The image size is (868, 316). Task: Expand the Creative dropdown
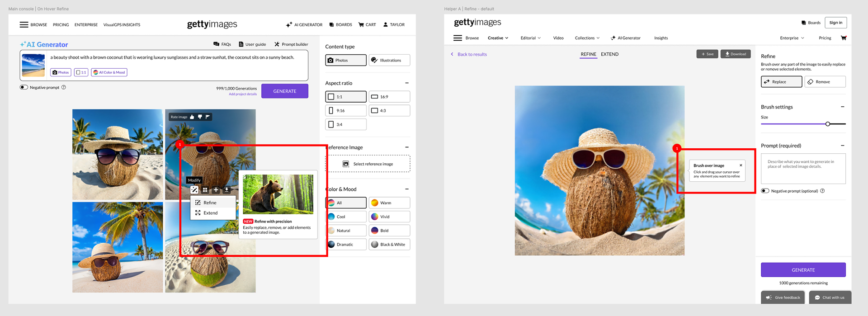[498, 38]
